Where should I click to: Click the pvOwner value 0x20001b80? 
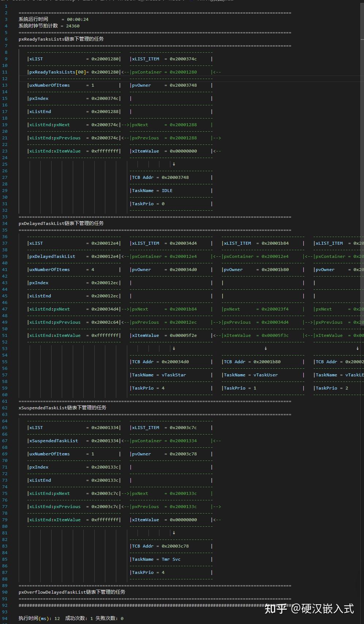tap(275, 270)
